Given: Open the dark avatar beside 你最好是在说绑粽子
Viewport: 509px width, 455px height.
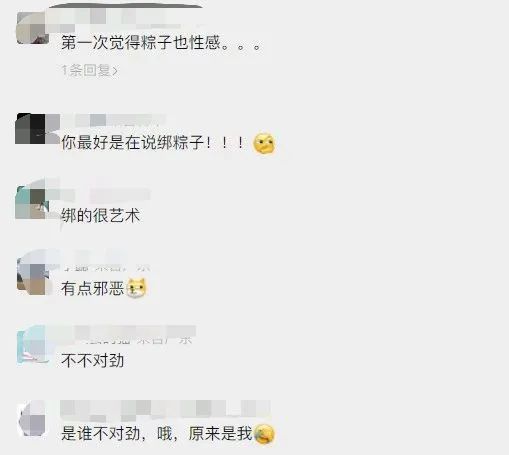Looking at the screenshot, I should [x=33, y=129].
